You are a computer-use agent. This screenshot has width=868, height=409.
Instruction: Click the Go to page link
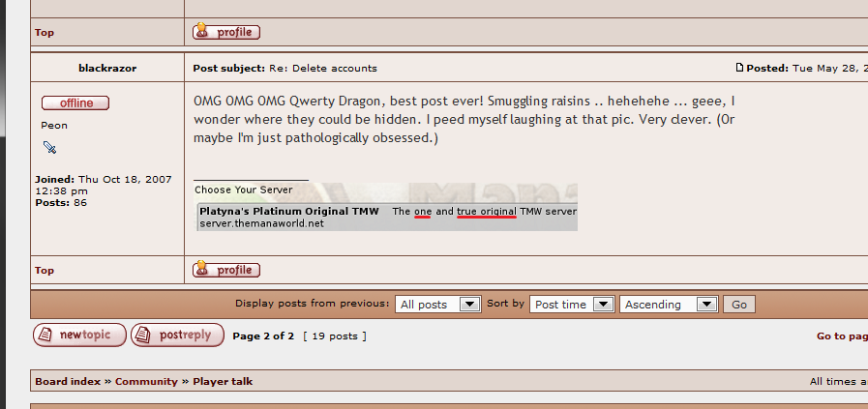(x=841, y=336)
